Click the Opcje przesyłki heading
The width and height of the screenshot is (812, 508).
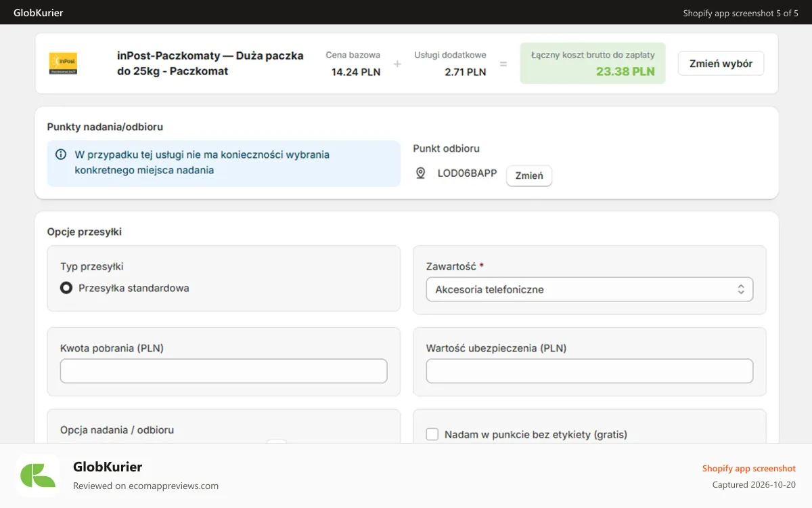coord(85,232)
